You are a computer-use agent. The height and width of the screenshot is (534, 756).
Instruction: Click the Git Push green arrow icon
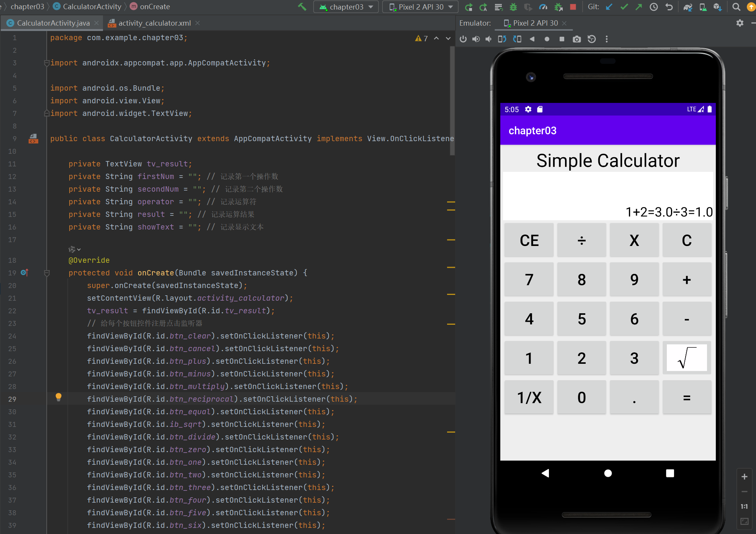639,7
